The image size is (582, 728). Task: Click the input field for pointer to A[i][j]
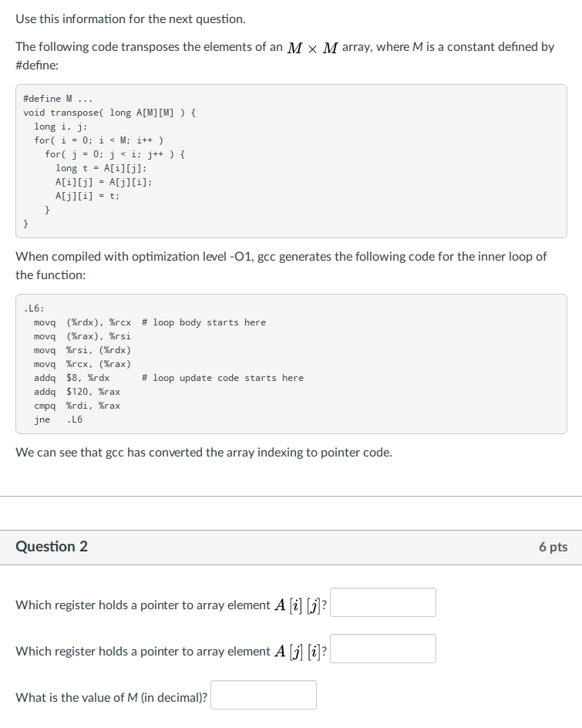click(x=382, y=602)
